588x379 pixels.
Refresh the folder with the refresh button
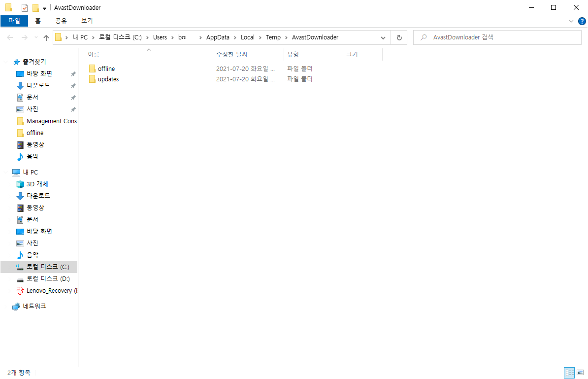coord(399,37)
